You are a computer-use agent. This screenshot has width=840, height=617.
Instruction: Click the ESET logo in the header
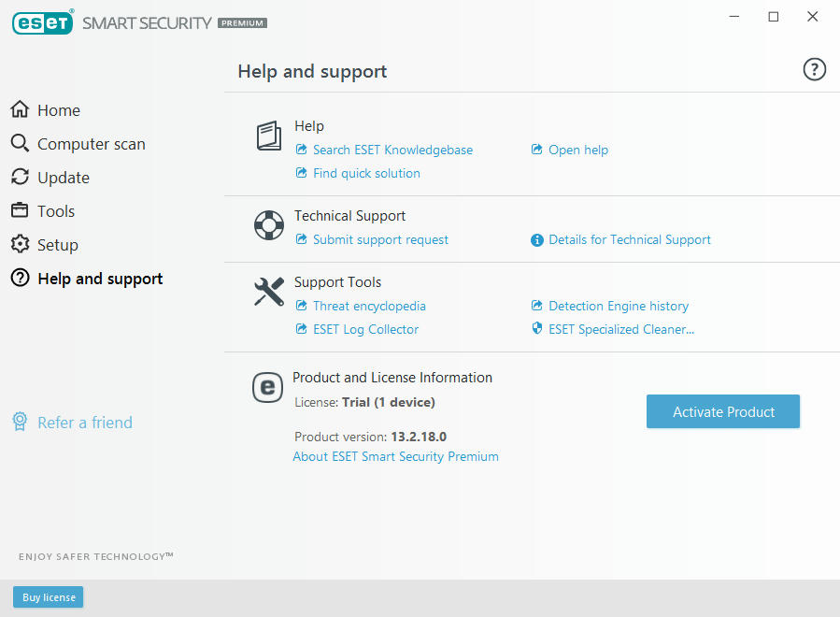42,22
